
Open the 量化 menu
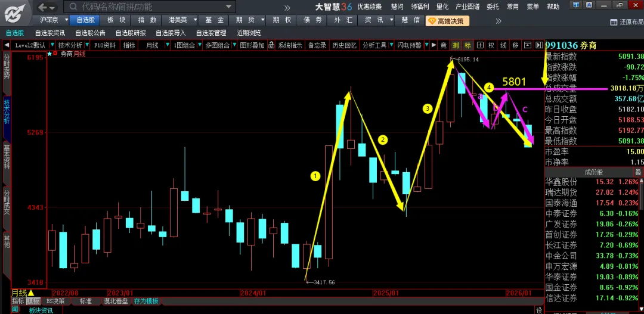tap(442, 7)
